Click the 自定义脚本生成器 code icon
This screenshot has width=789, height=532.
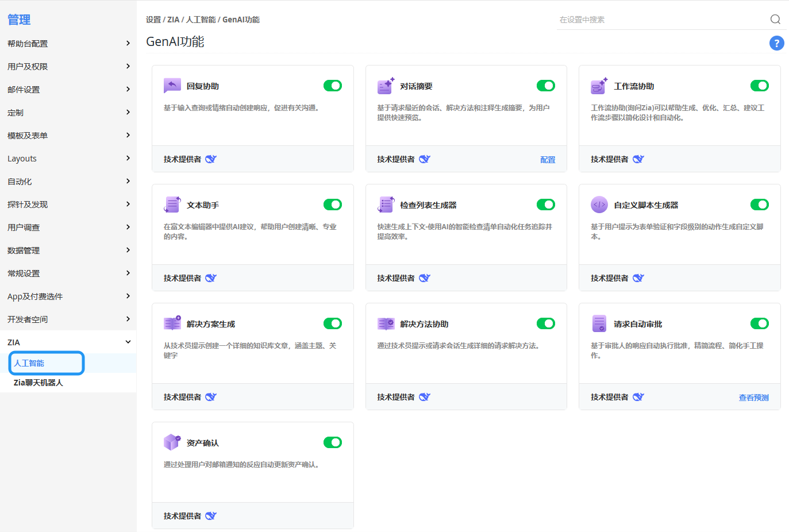coord(599,205)
